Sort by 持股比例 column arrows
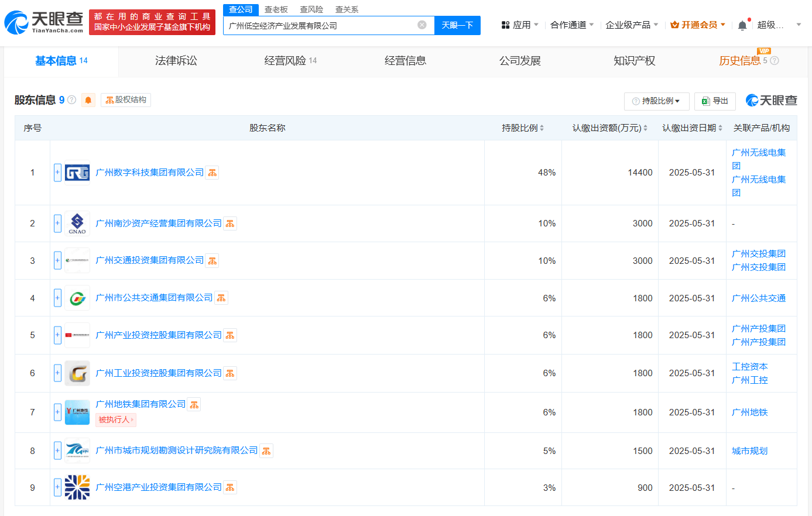Image resolution: width=812 pixels, height=516 pixels. click(542, 128)
